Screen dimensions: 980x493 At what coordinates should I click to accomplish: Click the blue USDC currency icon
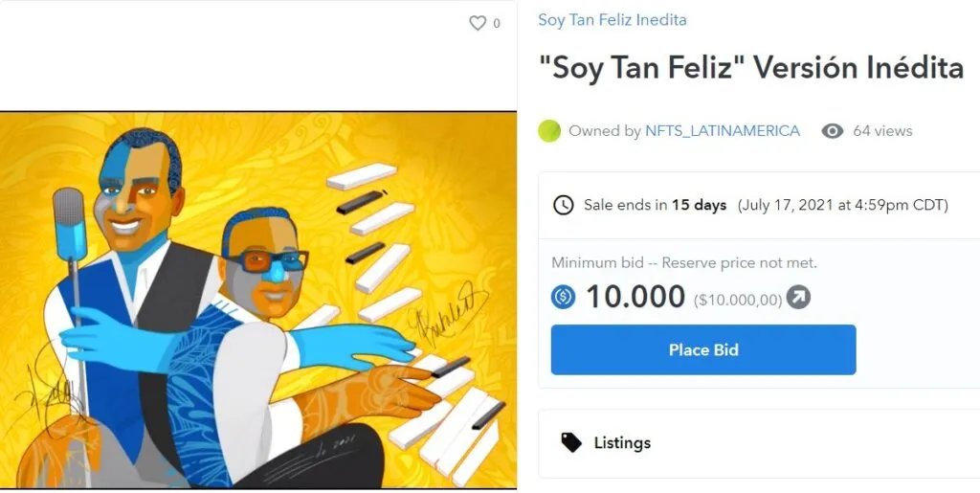[x=563, y=297]
